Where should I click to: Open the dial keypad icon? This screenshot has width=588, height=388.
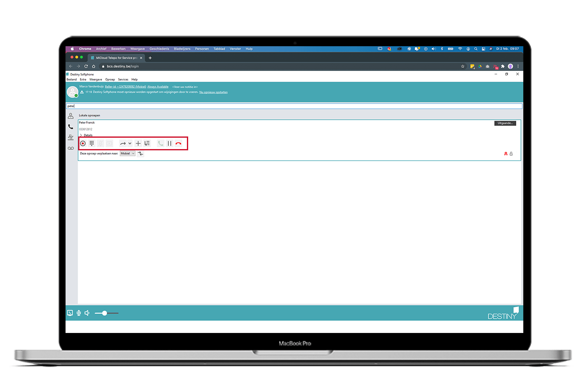92,144
